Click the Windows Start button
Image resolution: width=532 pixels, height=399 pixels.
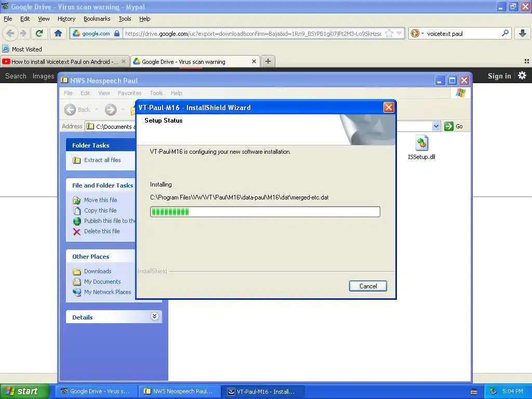tap(24, 391)
